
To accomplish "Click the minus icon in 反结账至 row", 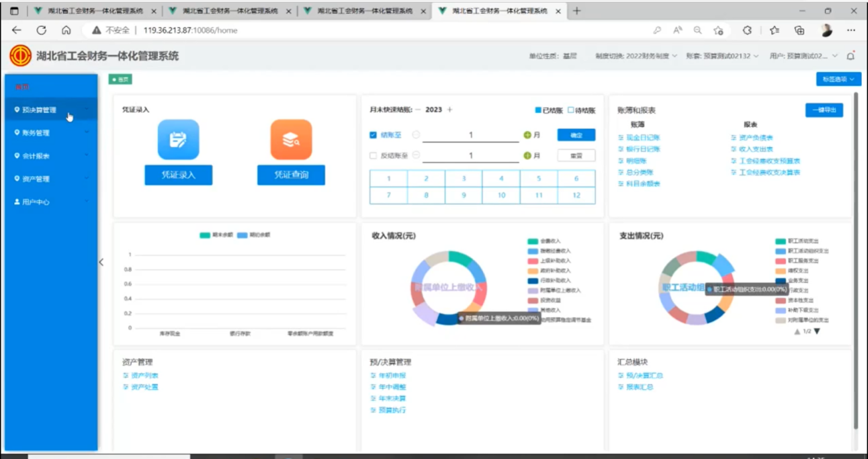I will [x=416, y=155].
